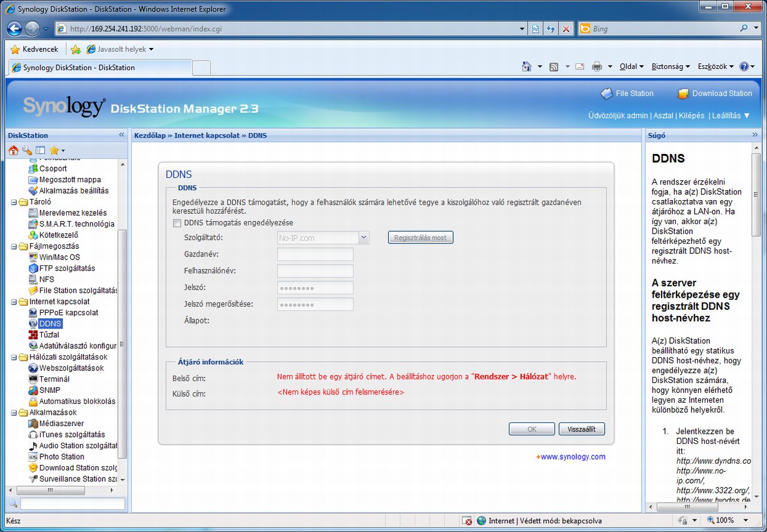Click the browser refresh icon in address bar
Viewport: 767px width, 532px height.
[551, 29]
